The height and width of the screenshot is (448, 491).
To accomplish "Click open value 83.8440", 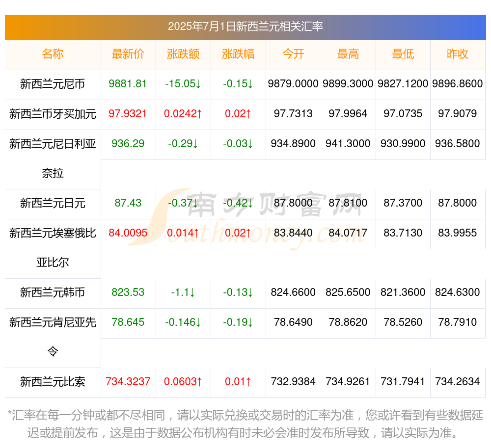I will pos(293,233).
